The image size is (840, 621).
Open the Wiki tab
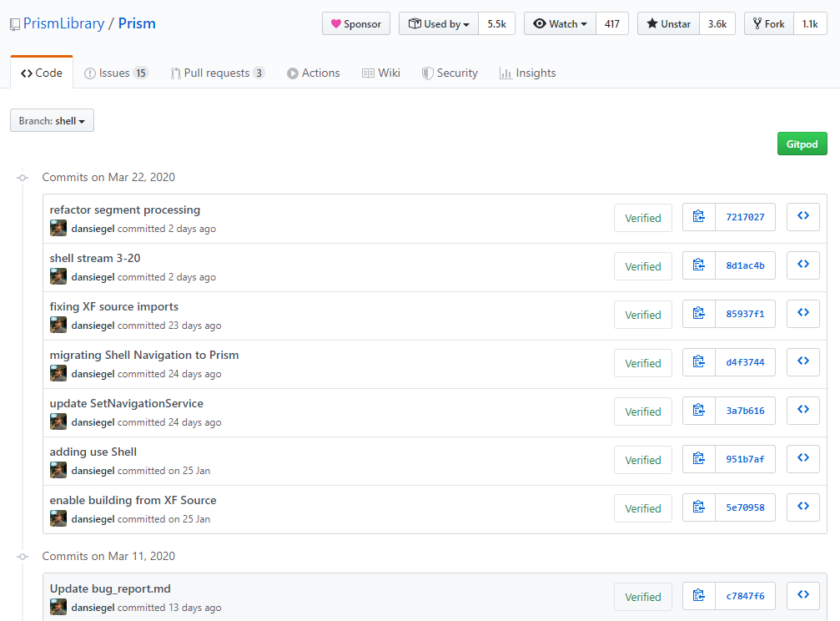pyautogui.click(x=381, y=73)
